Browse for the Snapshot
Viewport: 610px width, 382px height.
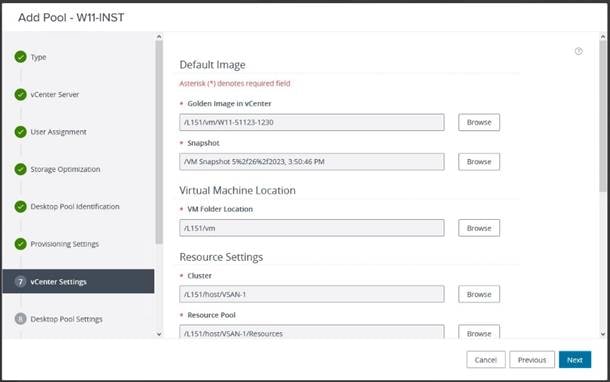479,161
